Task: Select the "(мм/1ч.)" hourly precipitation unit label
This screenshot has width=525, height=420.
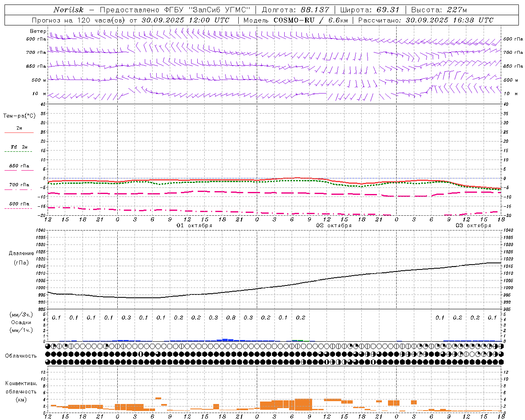Action: click(x=21, y=330)
